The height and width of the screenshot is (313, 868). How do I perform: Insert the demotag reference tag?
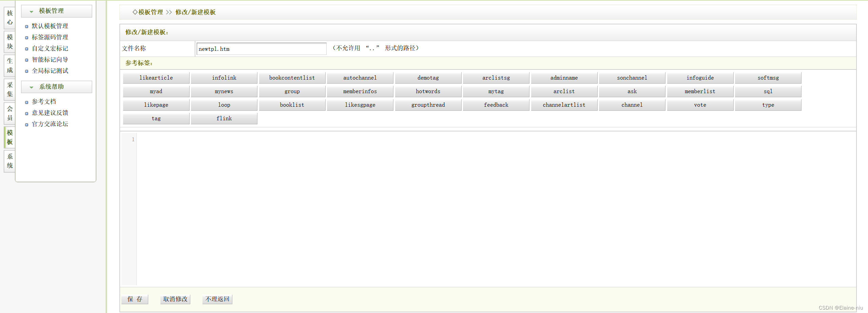pyautogui.click(x=428, y=78)
